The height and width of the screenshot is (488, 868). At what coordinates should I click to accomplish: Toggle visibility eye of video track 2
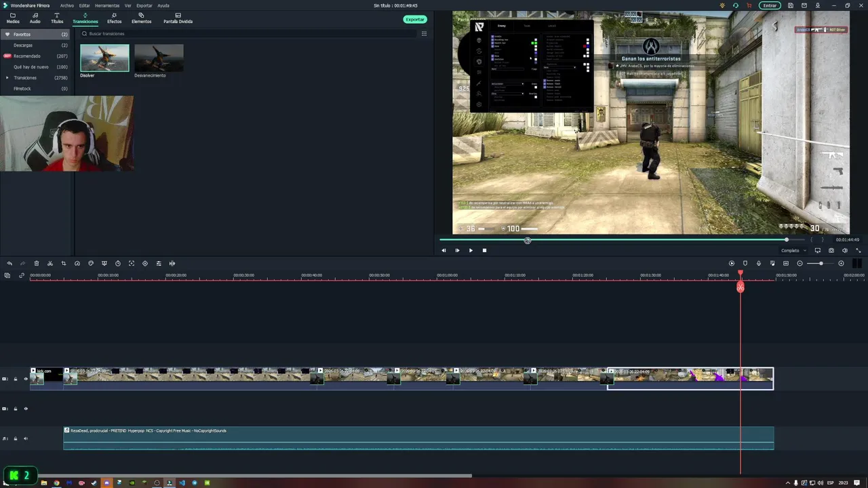(26, 378)
